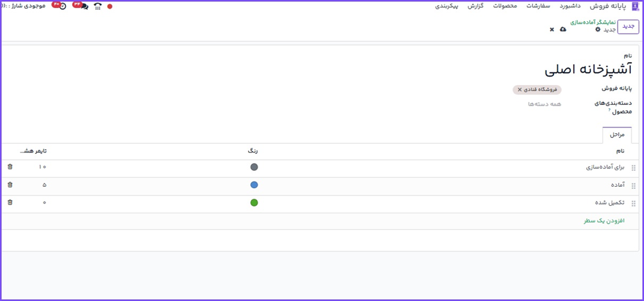Image resolution: width=644 pixels, height=301 pixels.
Task: Select the مراحل tab
Action: [617, 135]
